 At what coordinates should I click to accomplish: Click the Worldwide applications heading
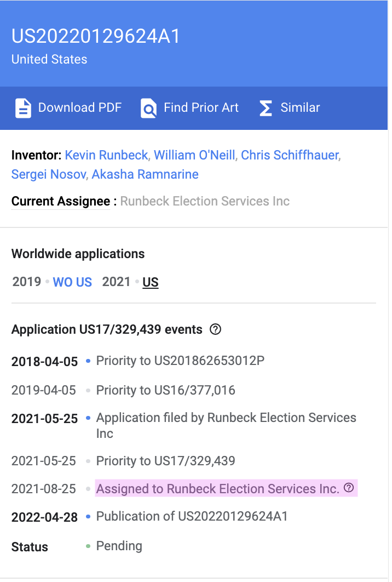[x=78, y=254]
